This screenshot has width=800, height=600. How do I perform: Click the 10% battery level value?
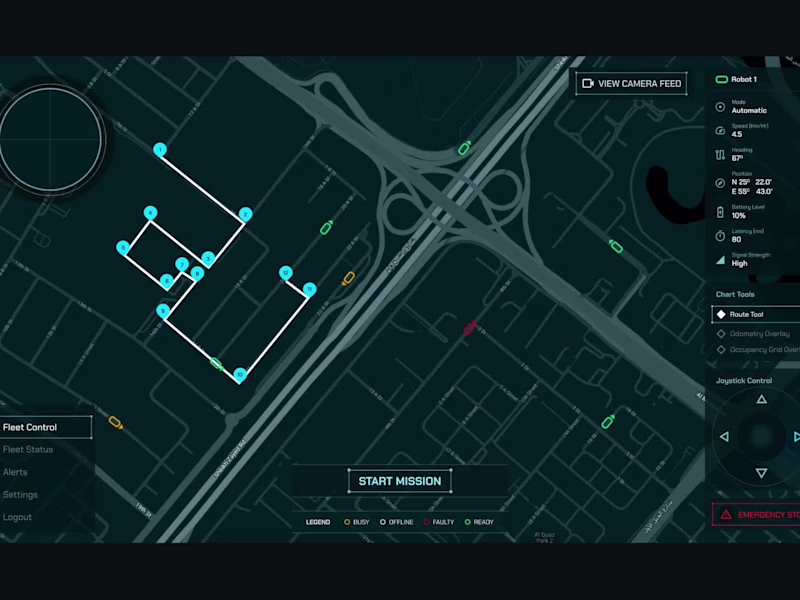(738, 215)
